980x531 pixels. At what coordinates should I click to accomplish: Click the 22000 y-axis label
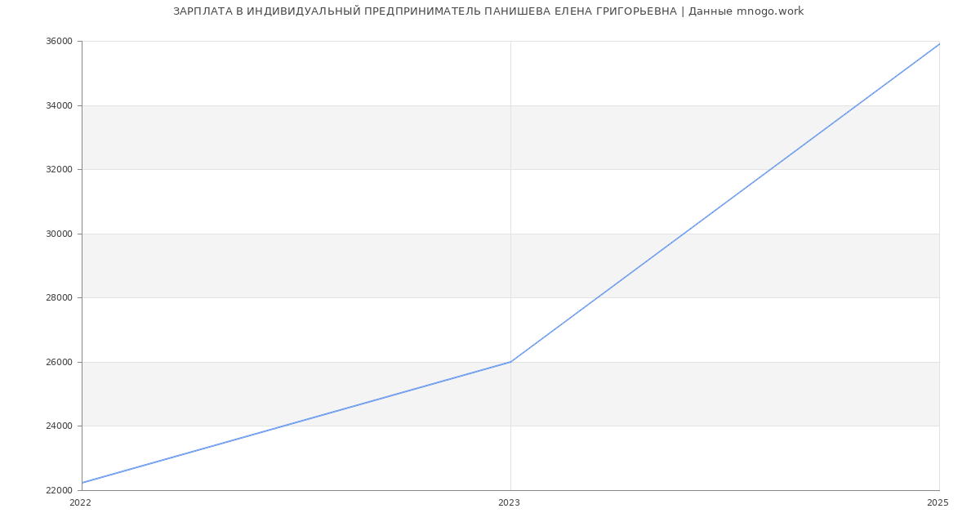58,490
